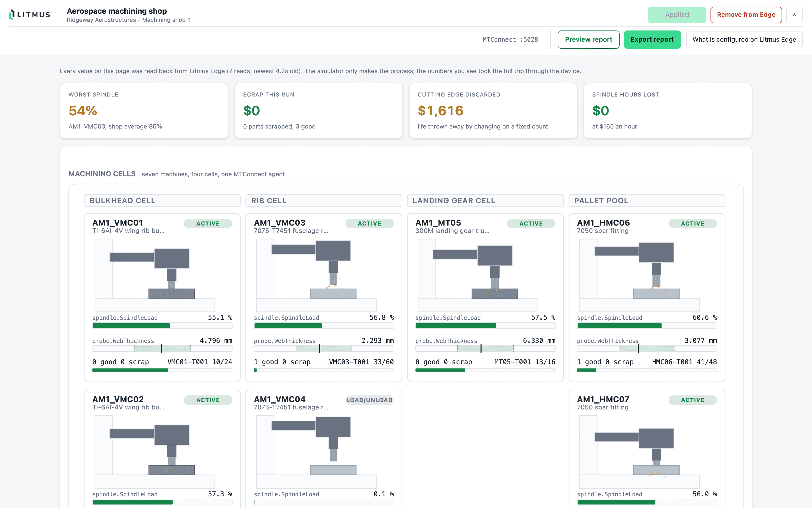
Task: Select the Pallet Pool header
Action: click(x=647, y=201)
